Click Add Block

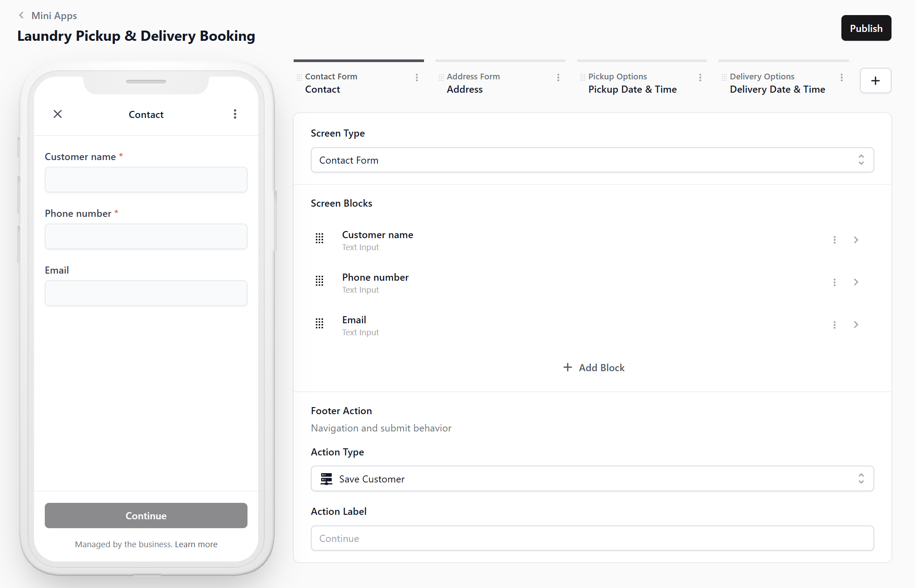pyautogui.click(x=593, y=368)
